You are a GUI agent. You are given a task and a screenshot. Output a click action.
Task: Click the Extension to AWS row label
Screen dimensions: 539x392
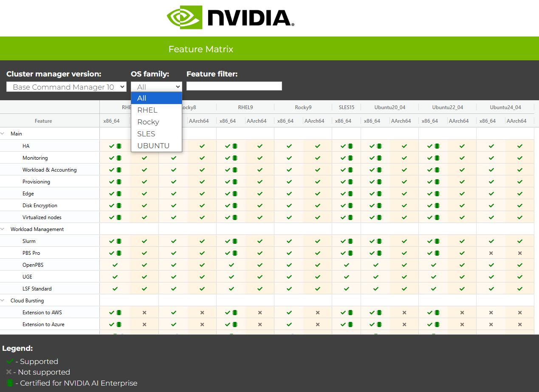tap(42, 312)
